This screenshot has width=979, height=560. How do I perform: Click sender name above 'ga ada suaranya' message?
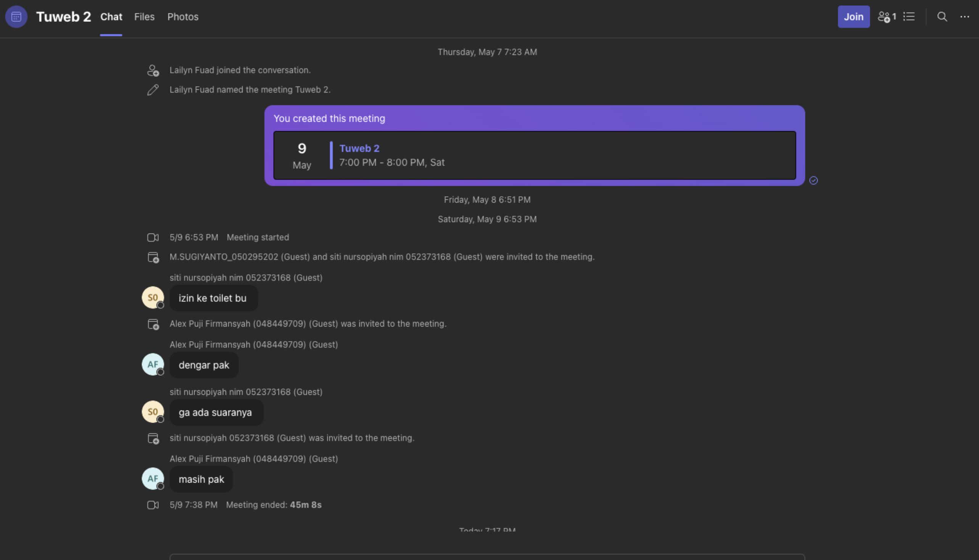246,392
